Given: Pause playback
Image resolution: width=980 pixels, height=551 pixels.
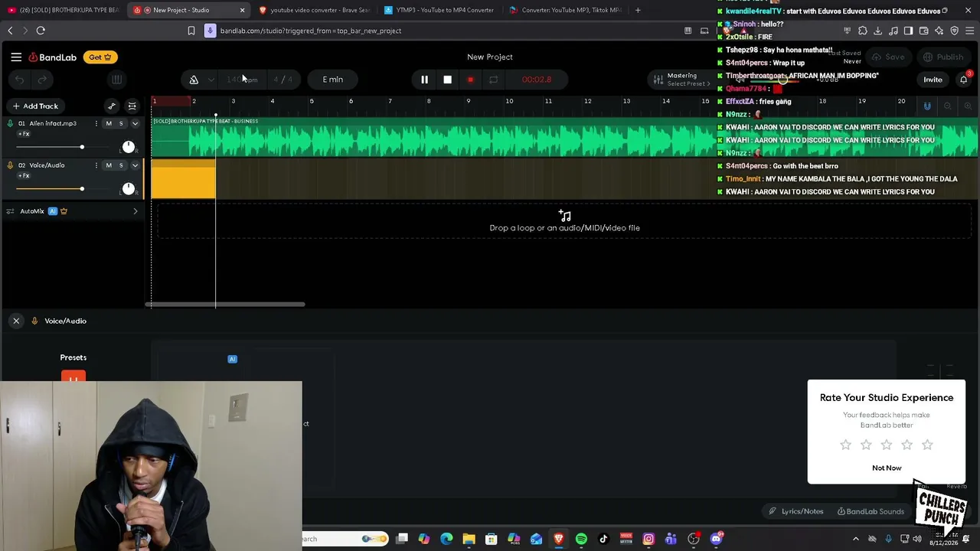Looking at the screenshot, I should tap(424, 80).
